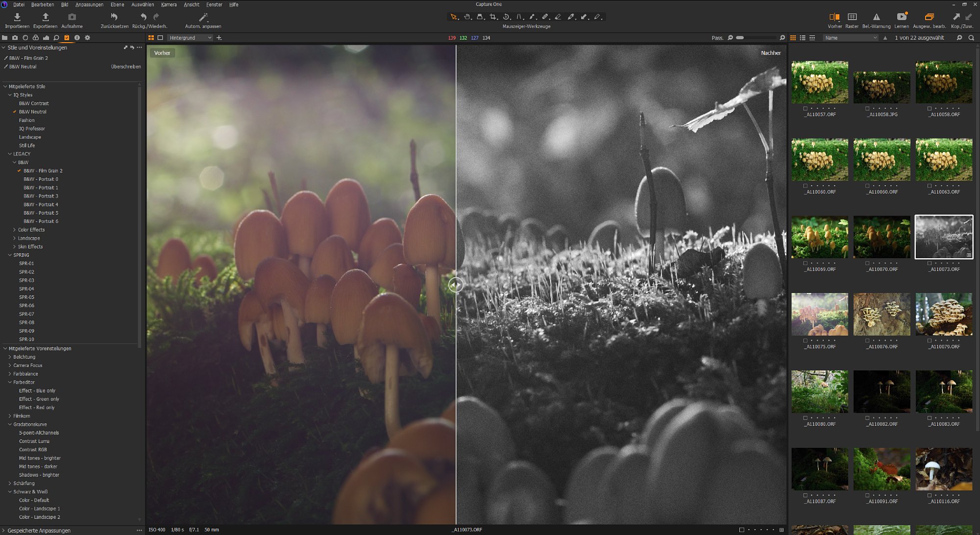Select the color picker eyedropper tool
The height and width of the screenshot is (535, 980).
571,17
